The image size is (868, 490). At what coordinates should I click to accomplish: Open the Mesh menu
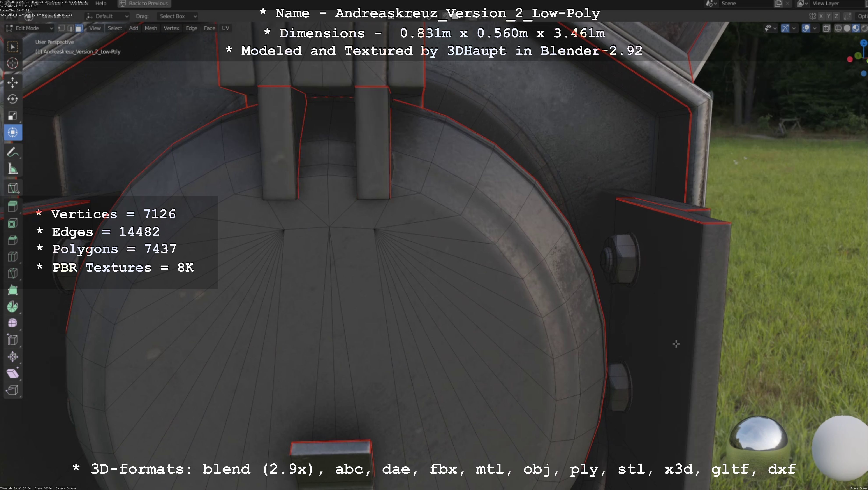pos(151,28)
